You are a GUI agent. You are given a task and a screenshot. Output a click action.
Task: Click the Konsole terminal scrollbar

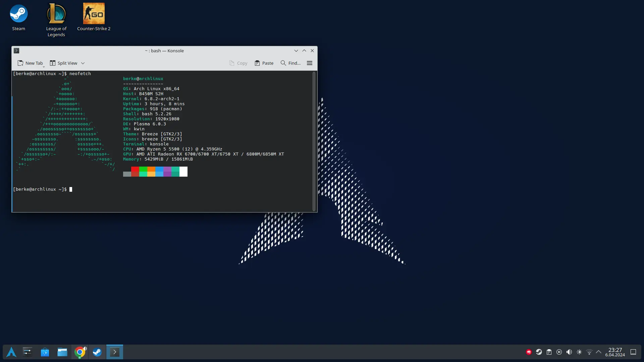pyautogui.click(x=314, y=141)
